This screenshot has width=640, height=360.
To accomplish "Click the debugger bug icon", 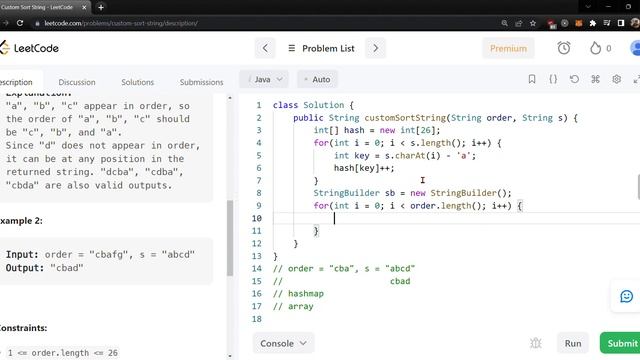I will [536, 343].
